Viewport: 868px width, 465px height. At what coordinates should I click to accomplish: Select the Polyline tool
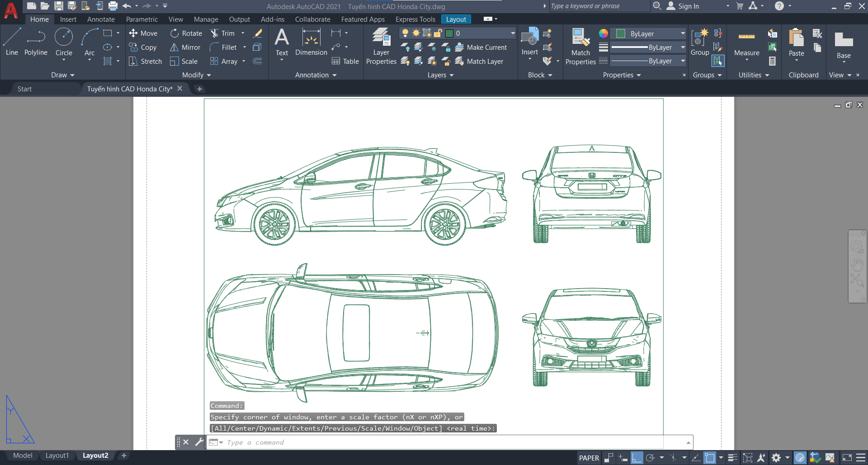coord(36,42)
